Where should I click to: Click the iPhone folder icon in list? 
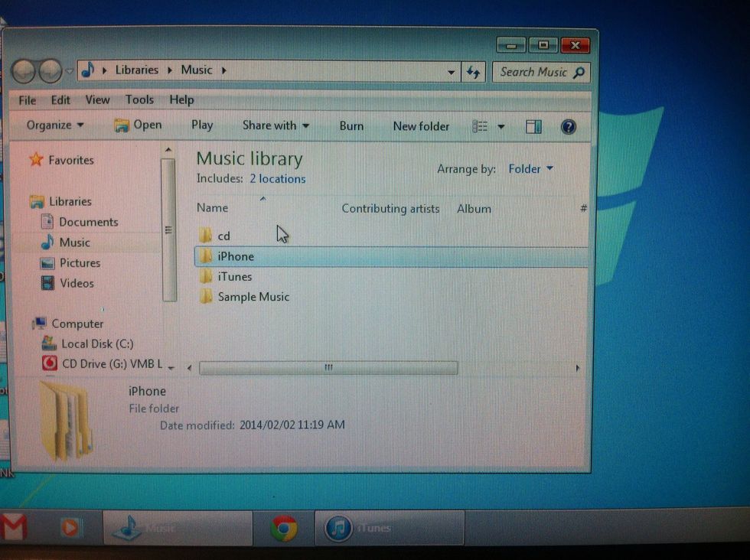206,256
